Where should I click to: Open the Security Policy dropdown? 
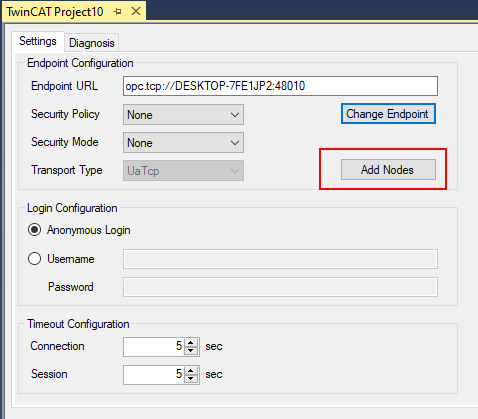coord(183,115)
